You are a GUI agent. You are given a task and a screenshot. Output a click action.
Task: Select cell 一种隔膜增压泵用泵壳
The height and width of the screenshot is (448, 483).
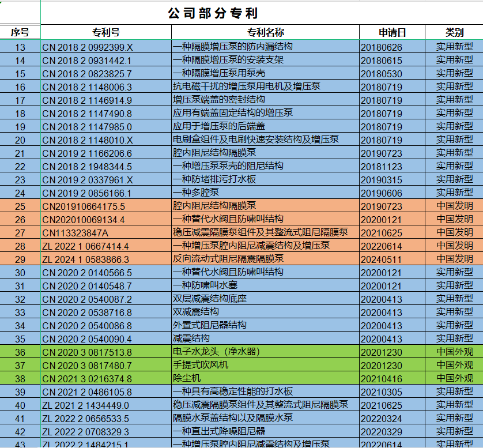(265, 73)
